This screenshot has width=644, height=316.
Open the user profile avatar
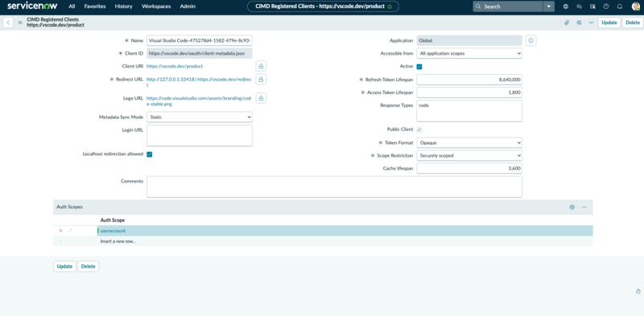click(x=636, y=6)
